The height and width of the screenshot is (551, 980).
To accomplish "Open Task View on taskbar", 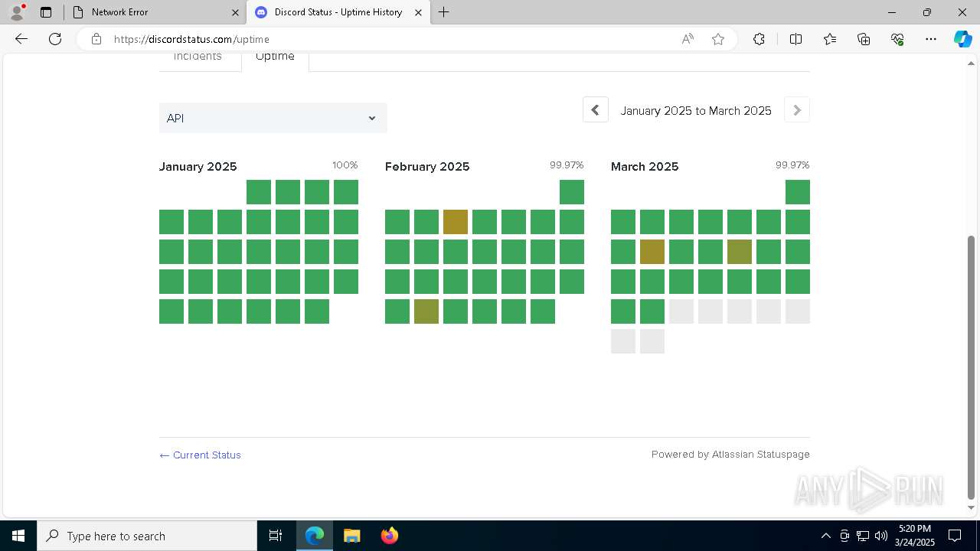I will click(276, 536).
